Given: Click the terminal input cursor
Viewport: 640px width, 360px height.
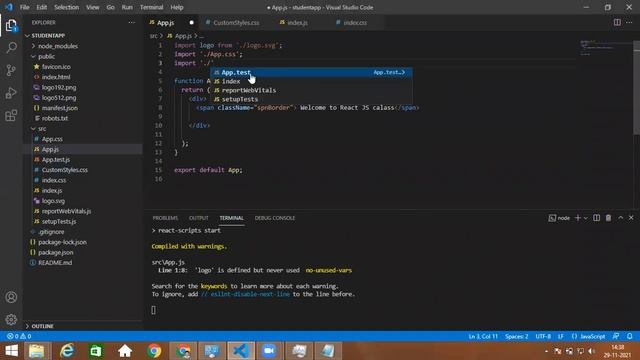Looking at the screenshot, I should [153, 310].
